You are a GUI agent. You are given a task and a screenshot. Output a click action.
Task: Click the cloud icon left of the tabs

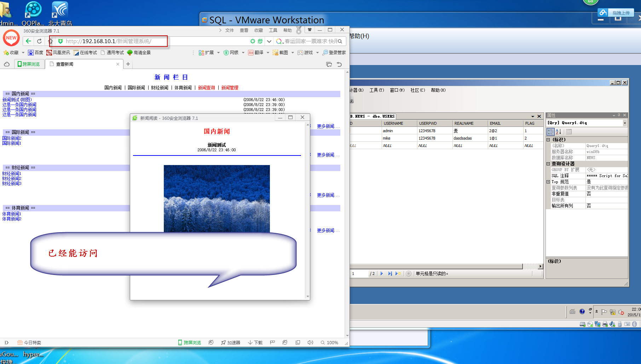click(7, 64)
